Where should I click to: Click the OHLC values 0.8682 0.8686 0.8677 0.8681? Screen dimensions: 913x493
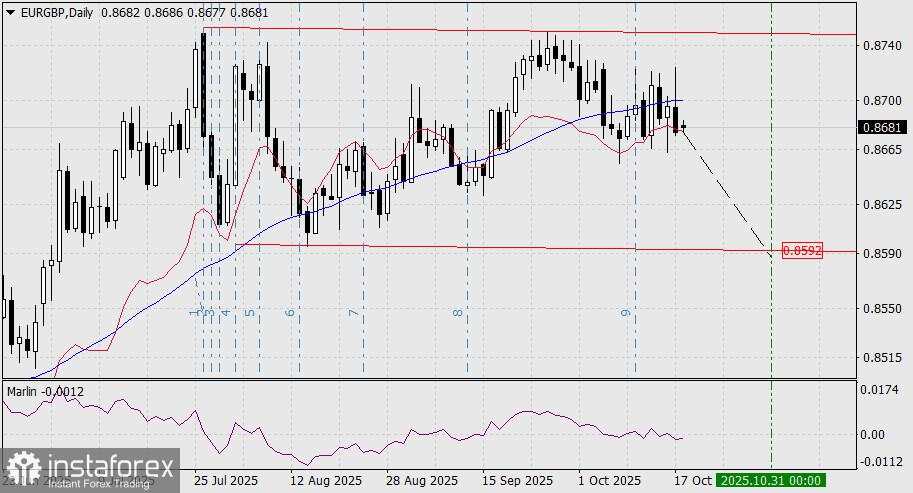click(185, 12)
